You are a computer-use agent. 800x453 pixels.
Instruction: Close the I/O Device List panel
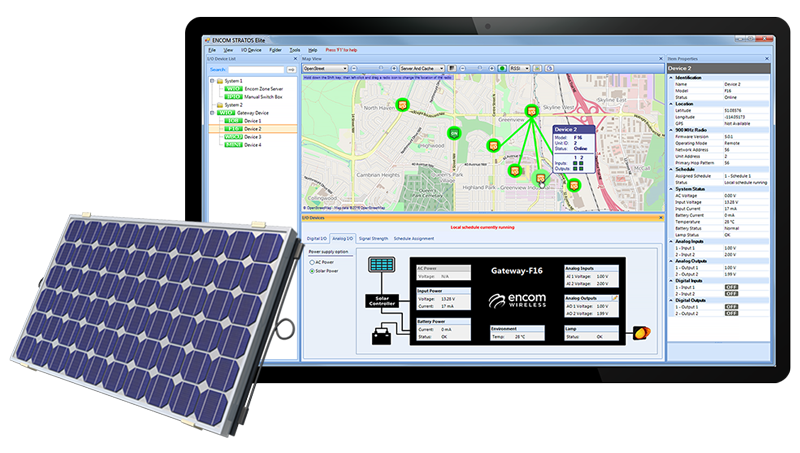[295, 59]
